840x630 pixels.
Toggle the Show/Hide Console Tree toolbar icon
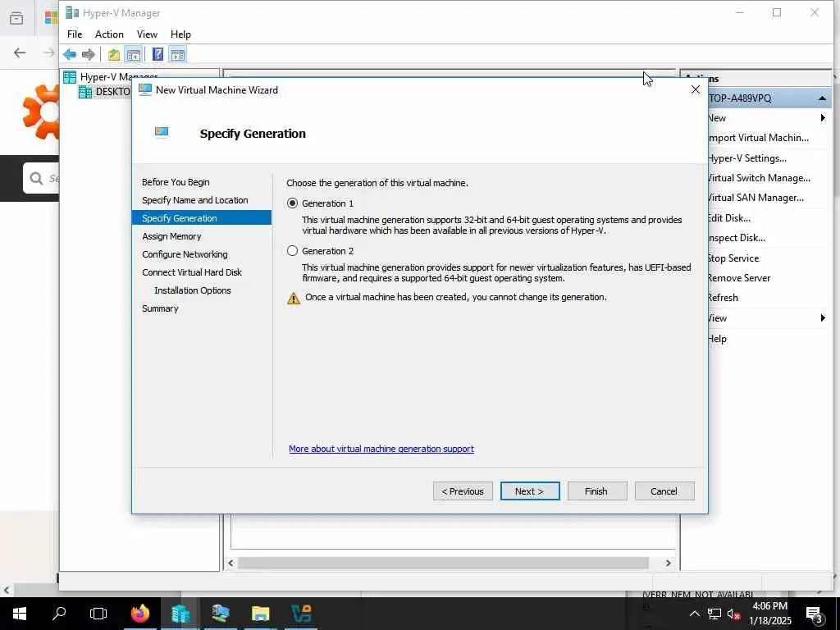click(x=134, y=54)
